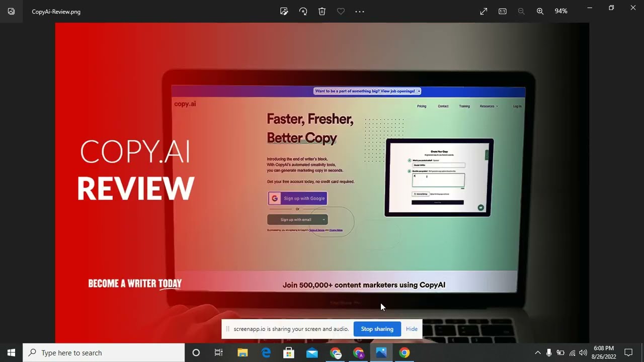Show hidden system tray icons
The width and height of the screenshot is (644, 362).
pos(537,352)
